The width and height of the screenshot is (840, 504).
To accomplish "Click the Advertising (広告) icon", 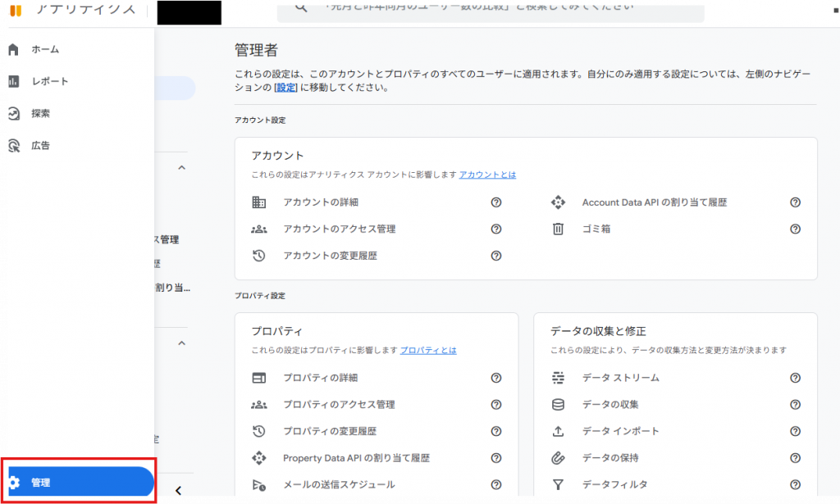I will (13, 146).
